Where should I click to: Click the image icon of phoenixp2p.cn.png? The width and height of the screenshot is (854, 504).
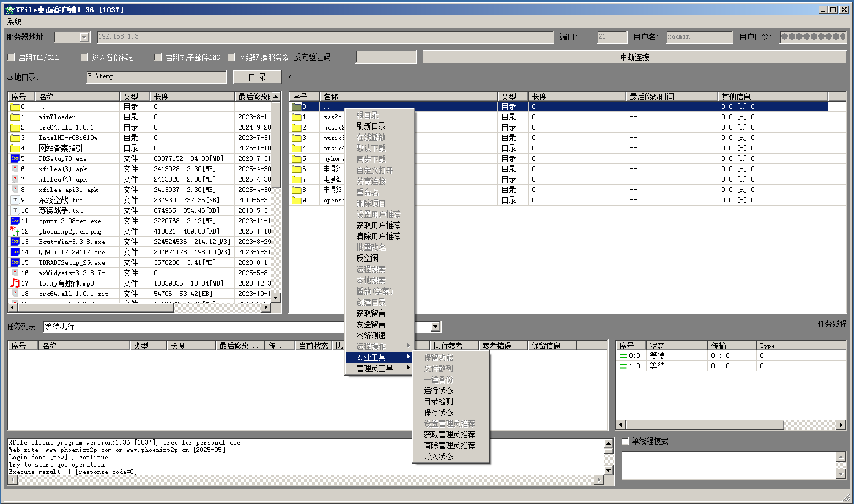[15, 231]
